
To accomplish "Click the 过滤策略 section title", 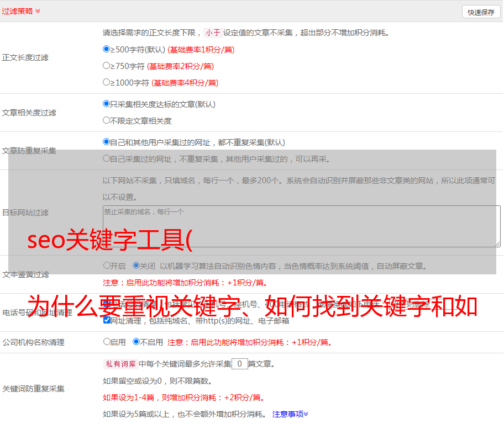I will point(17,11).
